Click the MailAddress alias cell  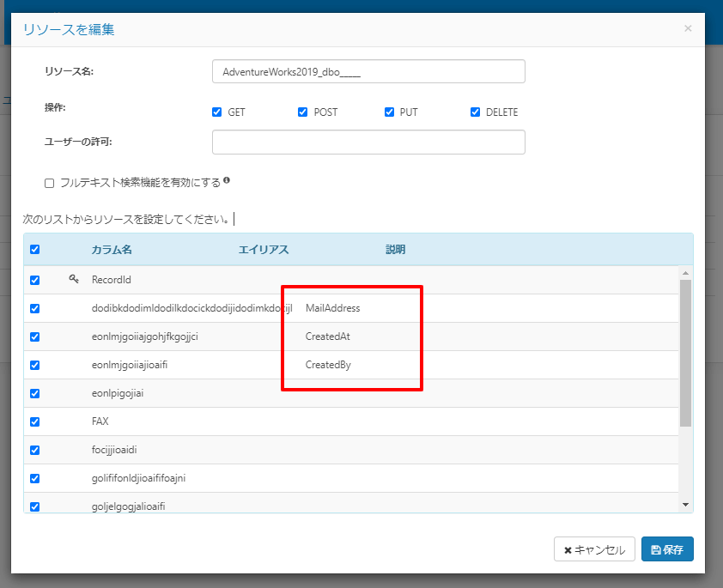coord(332,308)
